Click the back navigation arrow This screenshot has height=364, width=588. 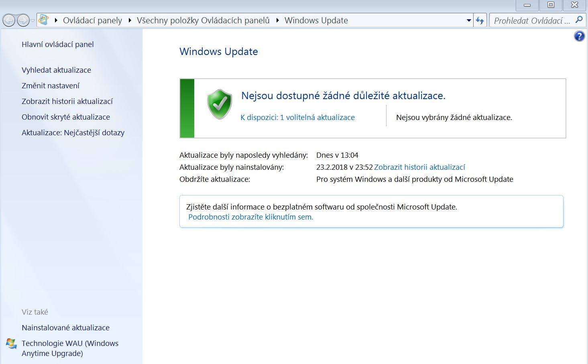[9, 20]
